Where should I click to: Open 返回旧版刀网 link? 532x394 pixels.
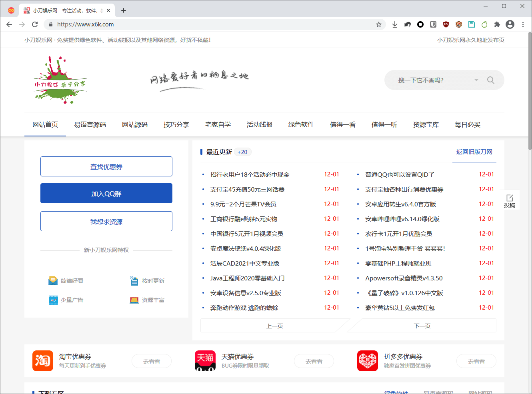(x=474, y=152)
